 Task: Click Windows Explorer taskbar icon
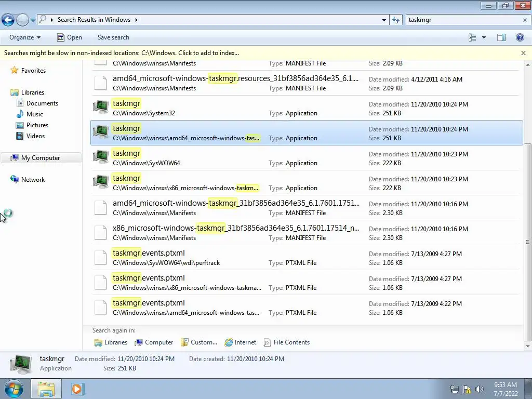pos(46,389)
